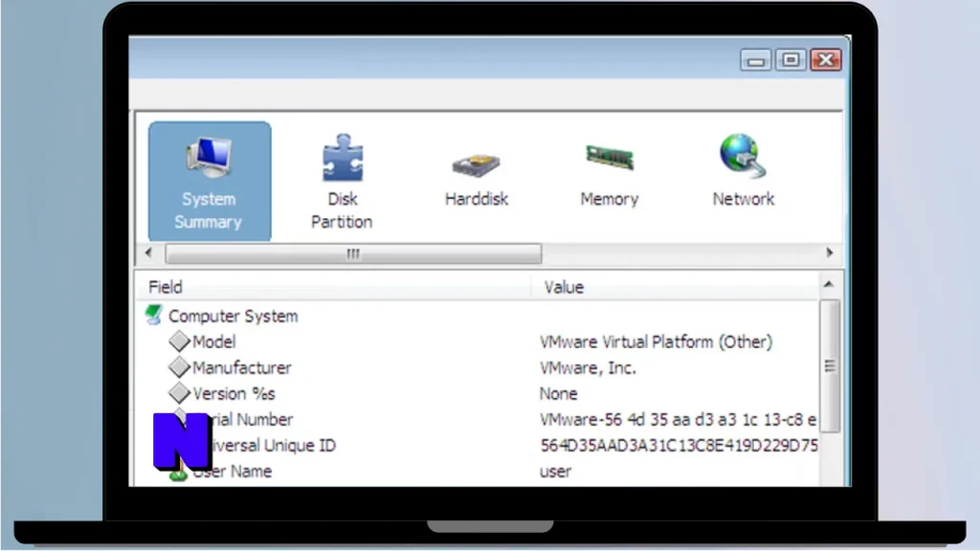Select the Model field row
Screen dimensions: 980x551
click(x=478, y=342)
